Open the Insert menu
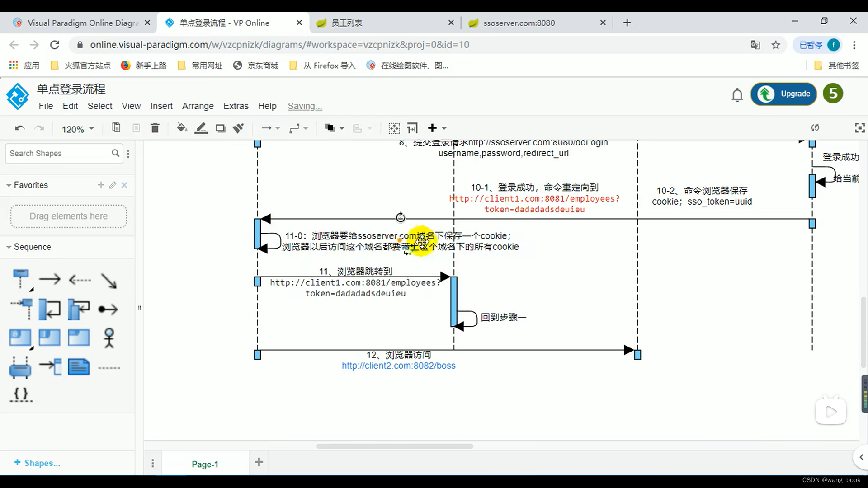This screenshot has height=488, width=868. [x=161, y=106]
